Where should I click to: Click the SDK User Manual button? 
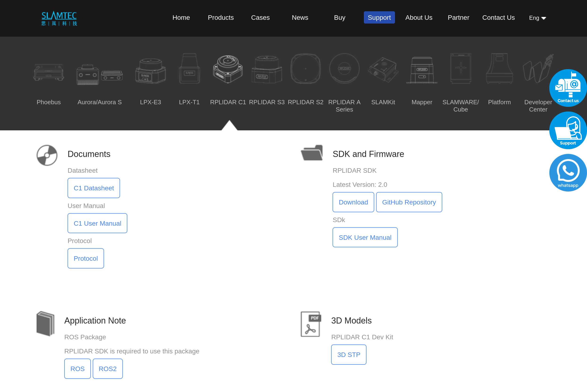(365, 237)
